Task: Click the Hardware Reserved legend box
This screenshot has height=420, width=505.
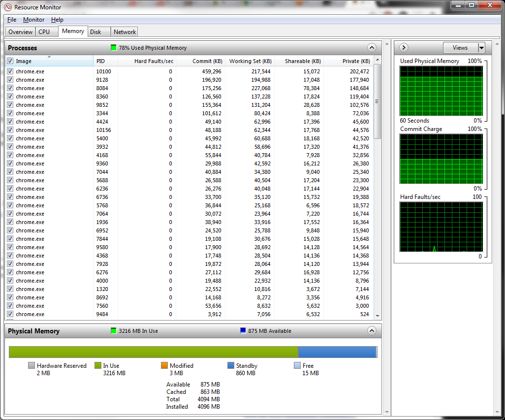Action: click(32, 366)
